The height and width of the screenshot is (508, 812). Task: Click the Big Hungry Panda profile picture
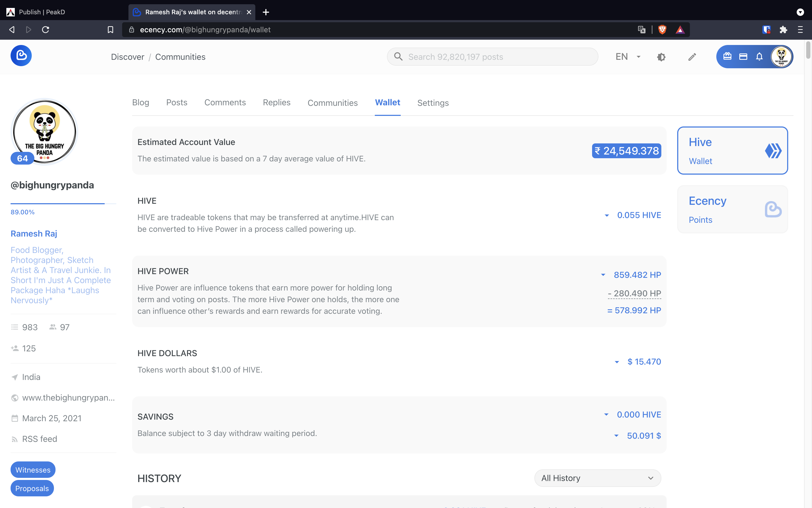pyautogui.click(x=45, y=132)
